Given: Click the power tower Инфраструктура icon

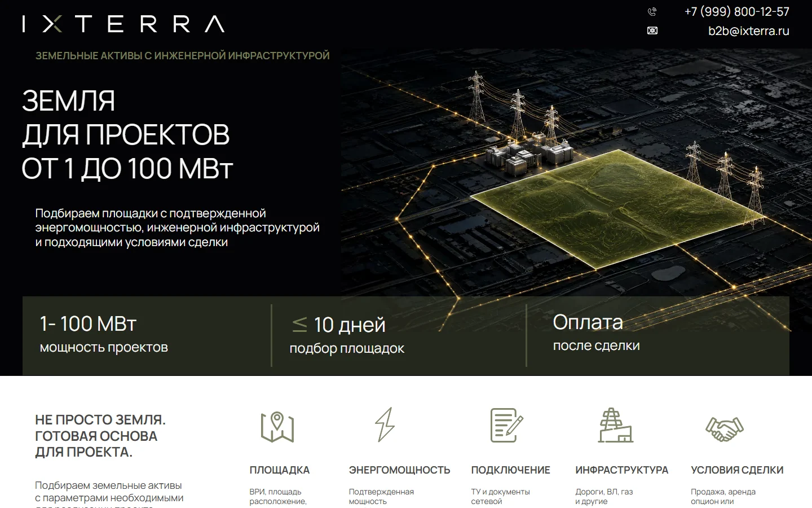Looking at the screenshot, I should 616,425.
